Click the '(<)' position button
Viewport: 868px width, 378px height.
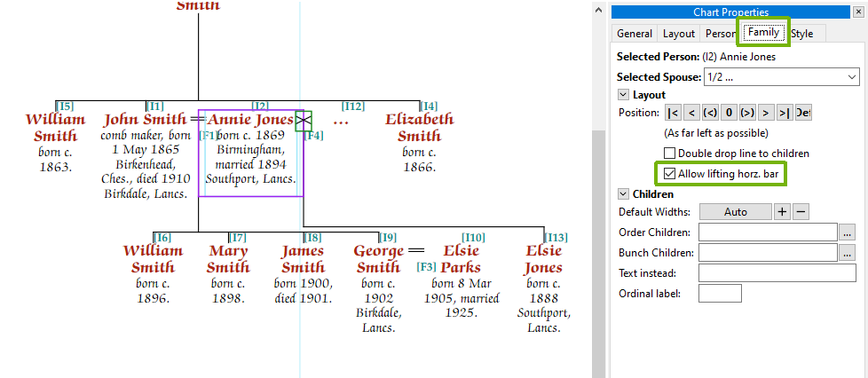coord(710,113)
